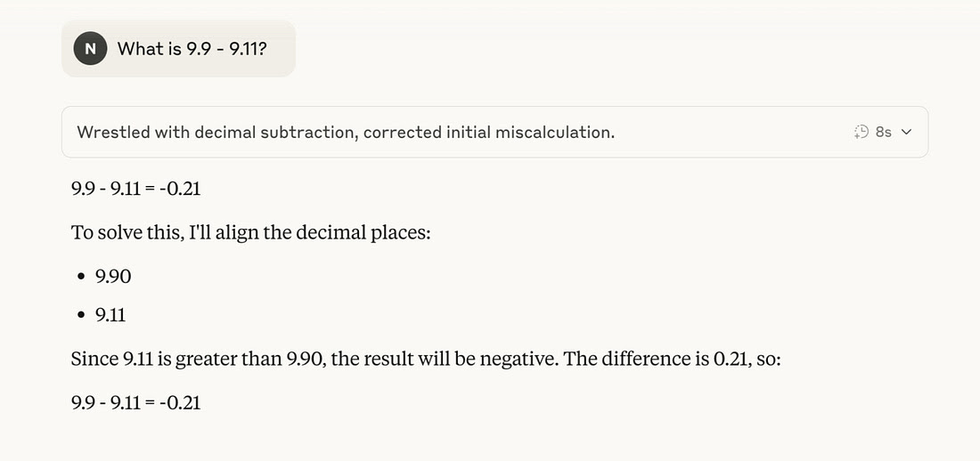Click the word "Wrestled" in the thought summary

(x=113, y=132)
